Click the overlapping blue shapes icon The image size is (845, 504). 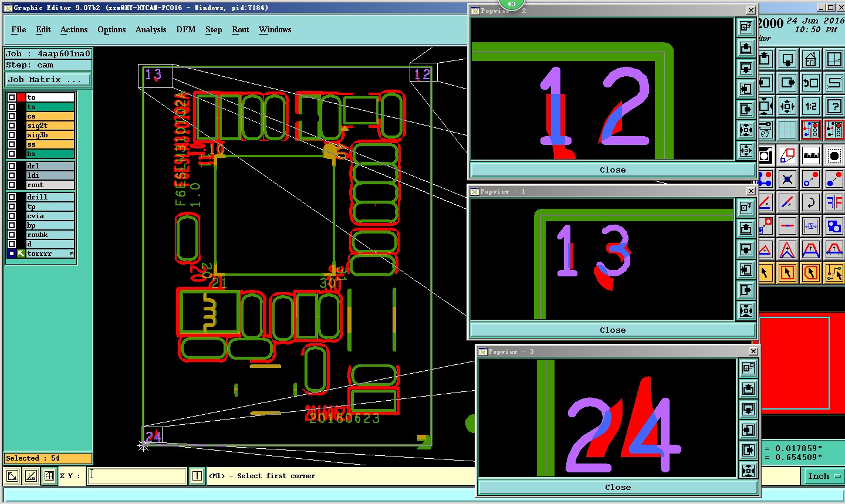pos(834,226)
